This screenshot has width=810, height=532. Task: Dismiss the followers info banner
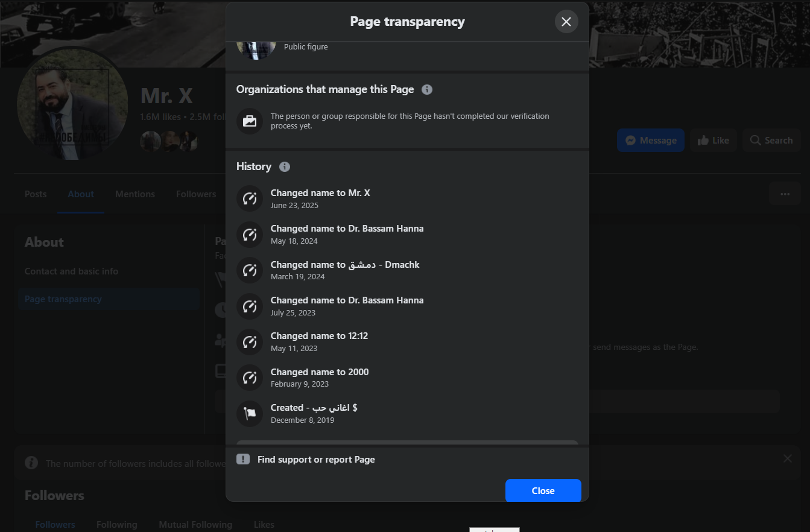pos(787,458)
